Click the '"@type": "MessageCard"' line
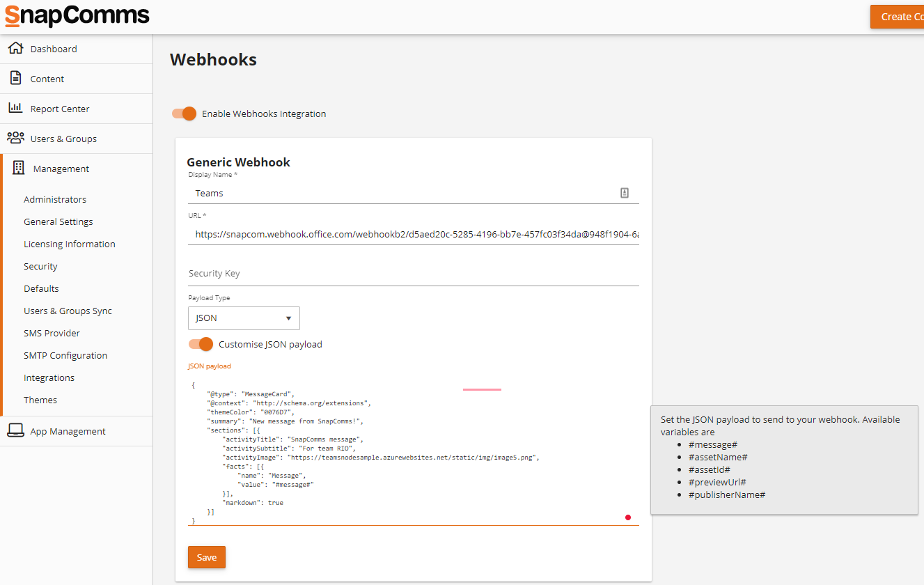Image resolution: width=924 pixels, height=585 pixels. click(x=251, y=393)
